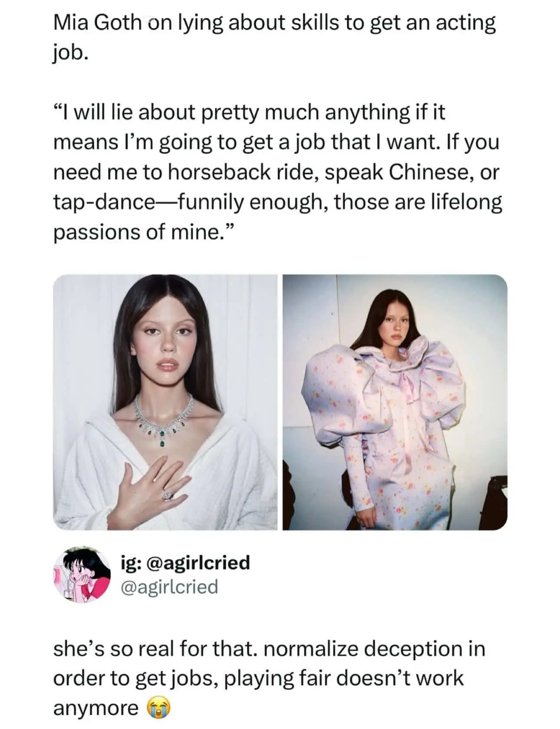Click the "Mia Goth" name in headline
This screenshot has width=560, height=729.
[97, 23]
